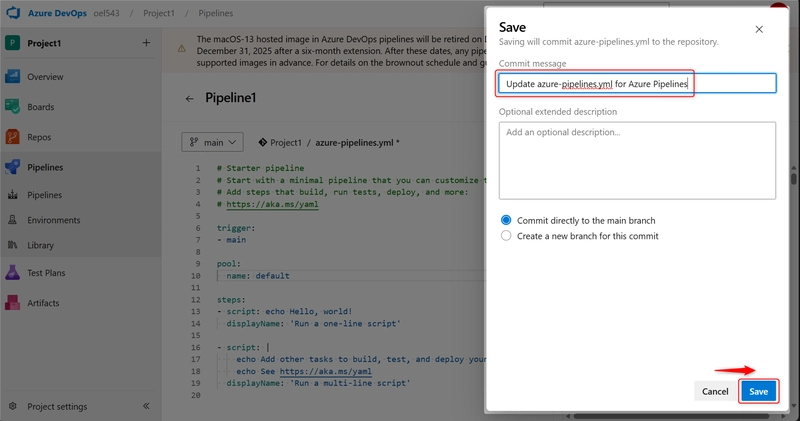This screenshot has height=421, width=800.
Task: Click the plus icon beside Project1
Action: (x=146, y=43)
